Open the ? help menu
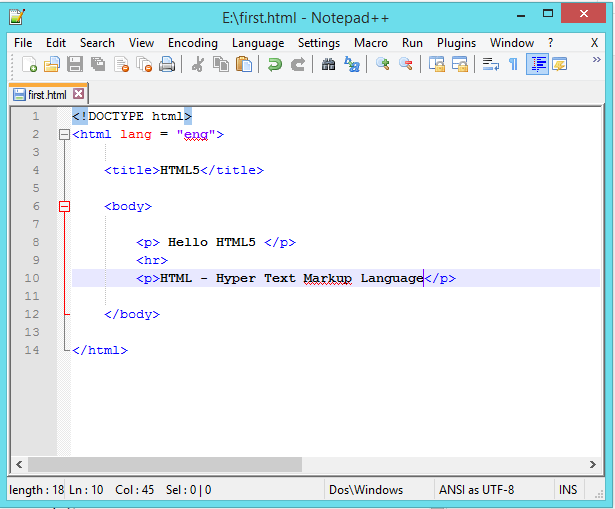Image resolution: width=615 pixels, height=509 pixels. (550, 43)
